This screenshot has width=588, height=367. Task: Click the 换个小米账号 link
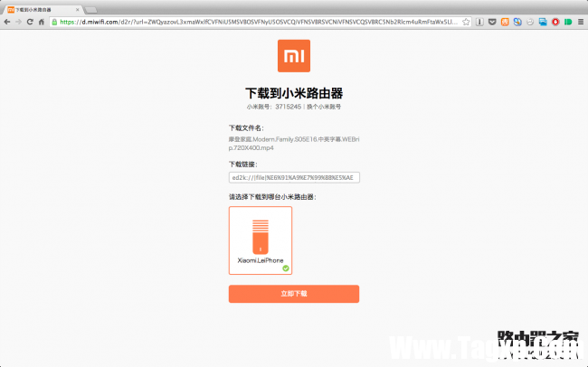pyautogui.click(x=324, y=107)
